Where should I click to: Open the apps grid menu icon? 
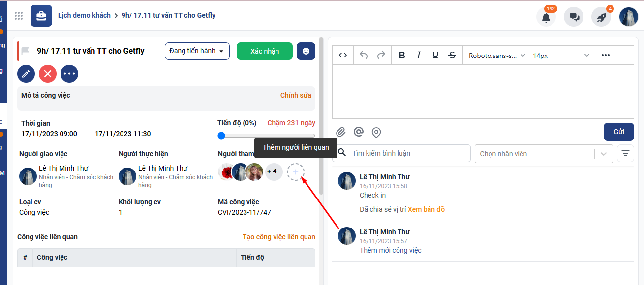[x=19, y=16]
